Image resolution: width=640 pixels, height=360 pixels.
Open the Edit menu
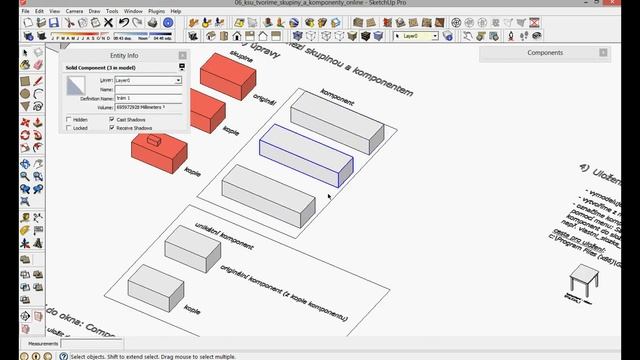pyautogui.click(x=39, y=11)
